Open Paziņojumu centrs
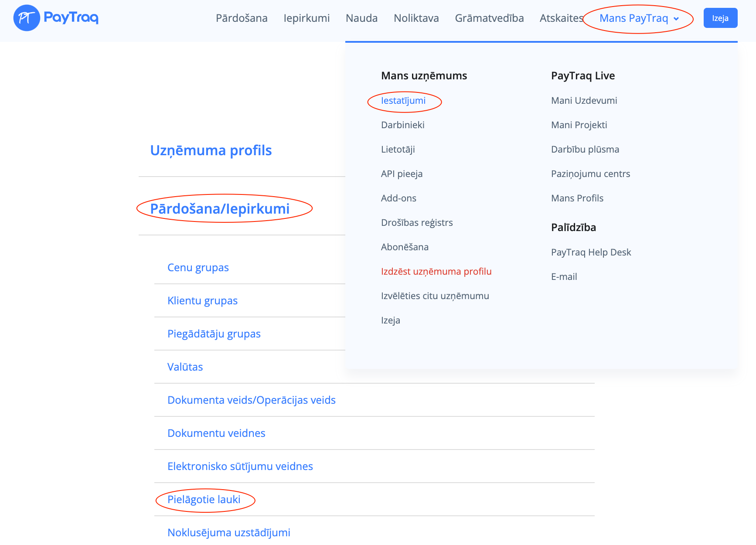 590,174
